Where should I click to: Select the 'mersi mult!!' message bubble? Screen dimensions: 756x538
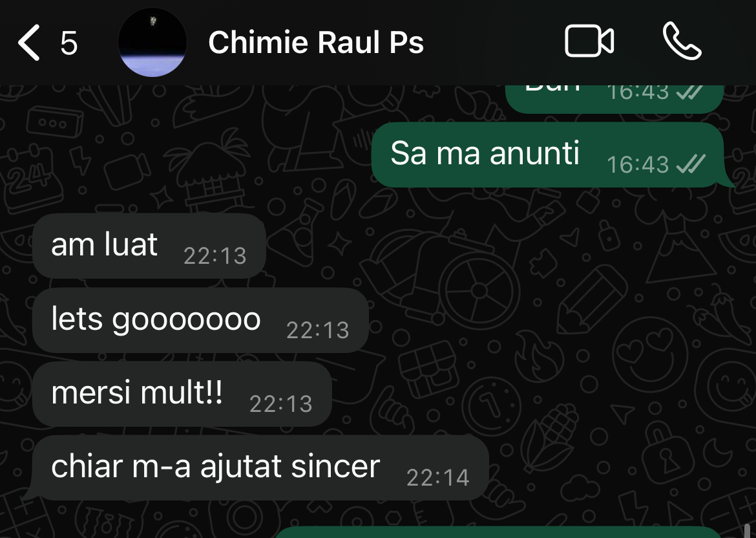click(x=182, y=394)
